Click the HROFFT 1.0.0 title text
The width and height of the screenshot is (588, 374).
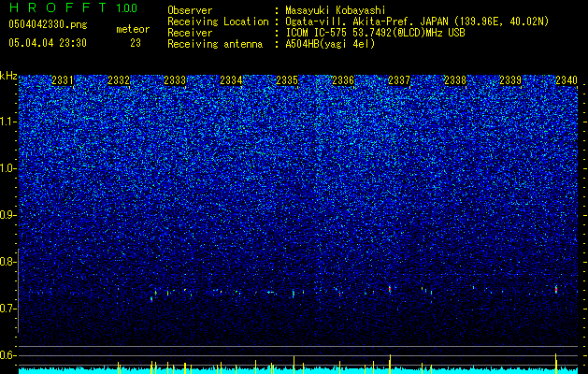pyautogui.click(x=73, y=7)
